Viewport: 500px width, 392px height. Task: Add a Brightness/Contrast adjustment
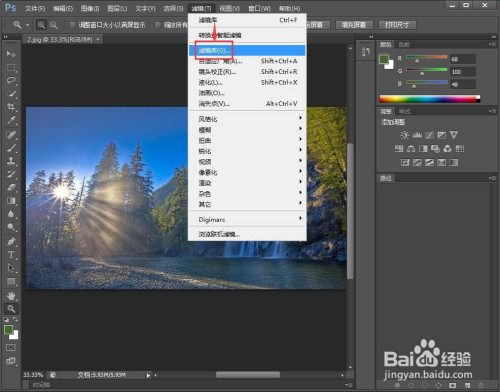click(405, 135)
